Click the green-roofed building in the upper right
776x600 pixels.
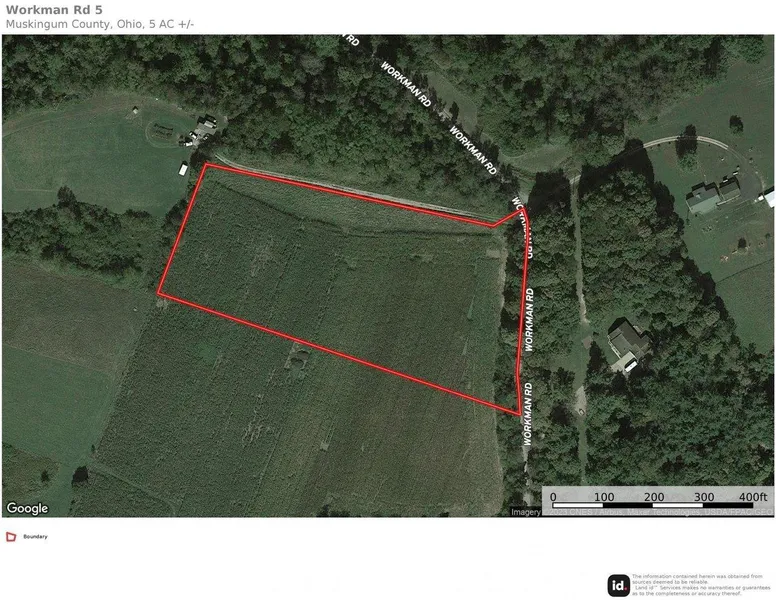point(713,197)
